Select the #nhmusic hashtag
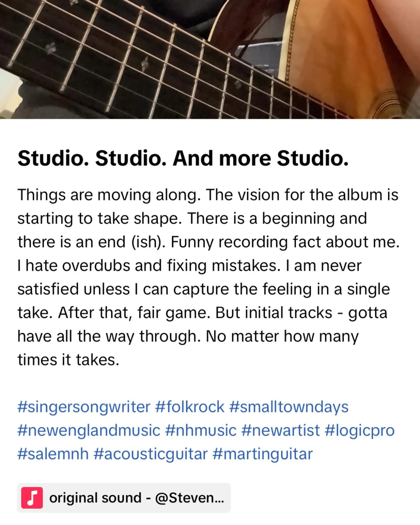 pos(201,430)
